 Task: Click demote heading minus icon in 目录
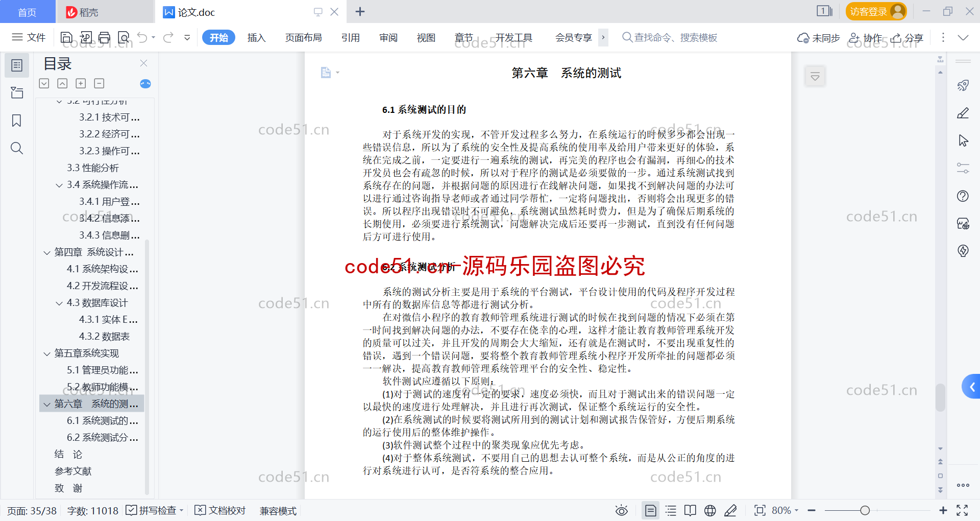click(x=99, y=83)
